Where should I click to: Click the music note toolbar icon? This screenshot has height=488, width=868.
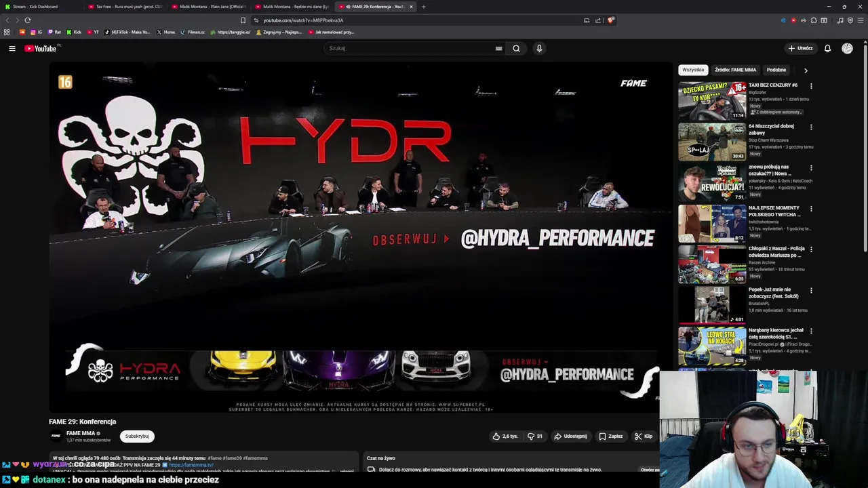coord(840,20)
